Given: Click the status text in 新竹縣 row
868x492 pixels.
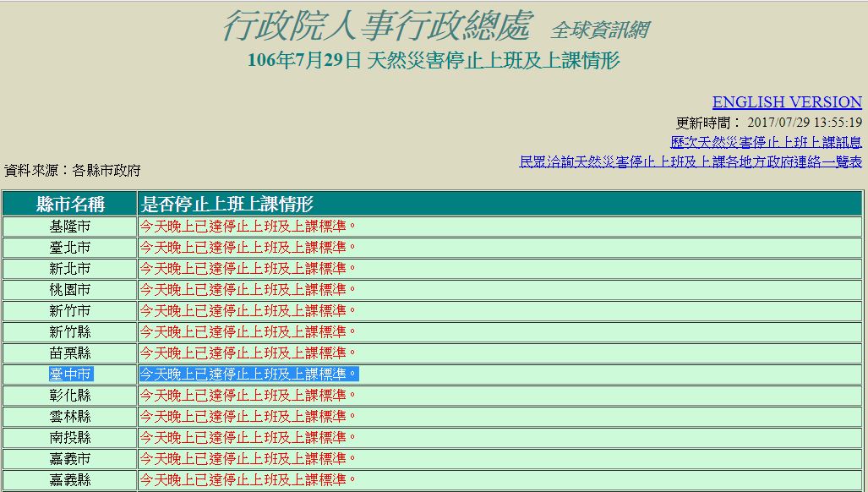Looking at the screenshot, I should pos(248,331).
